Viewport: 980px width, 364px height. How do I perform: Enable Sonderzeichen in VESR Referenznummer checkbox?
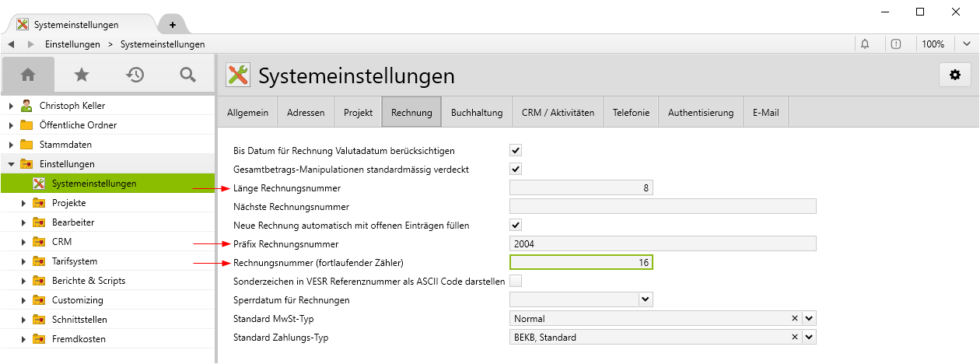coord(516,281)
